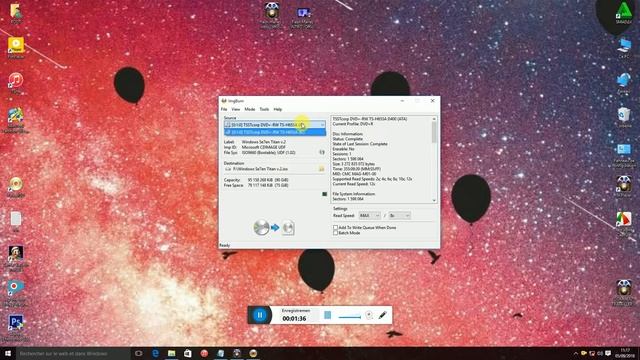Screen dimensions: 640x360
Task: Select the highlighted TSSTcorp DVD drive entry
Action: click(x=275, y=132)
